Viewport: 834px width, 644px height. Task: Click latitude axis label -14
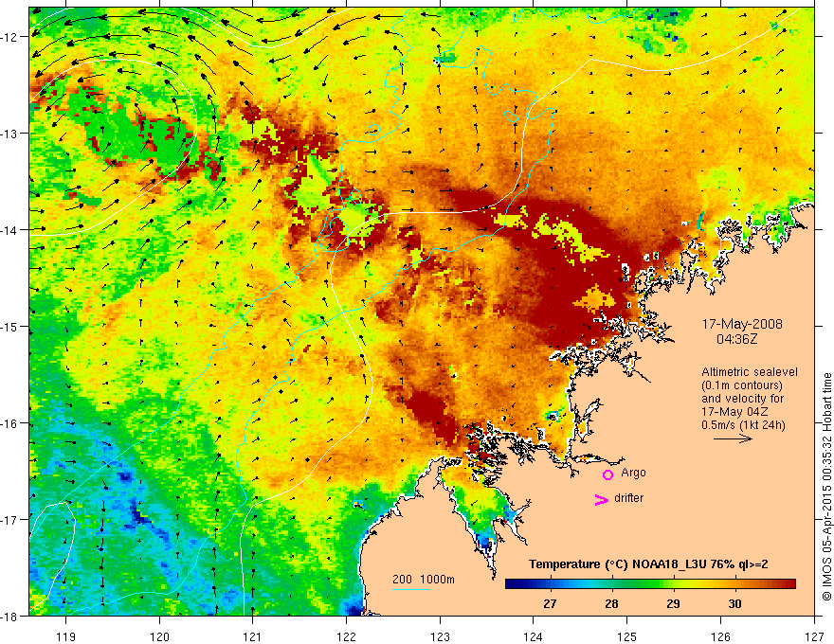(10, 230)
